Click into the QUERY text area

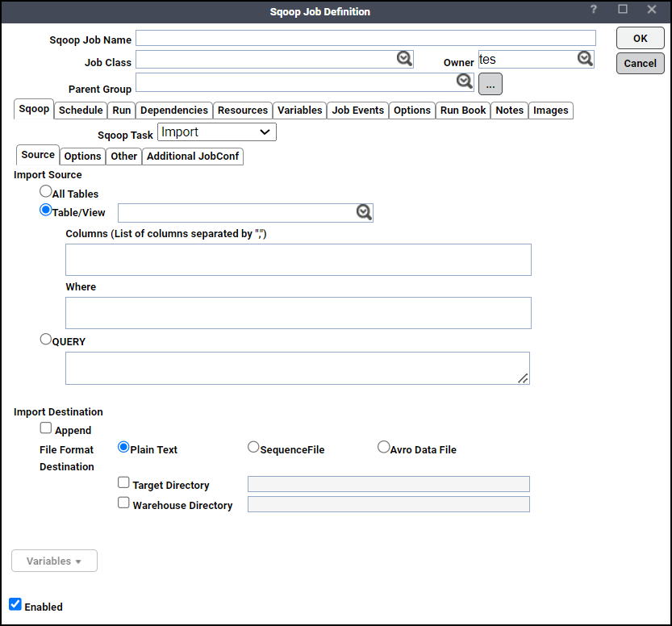(298, 368)
